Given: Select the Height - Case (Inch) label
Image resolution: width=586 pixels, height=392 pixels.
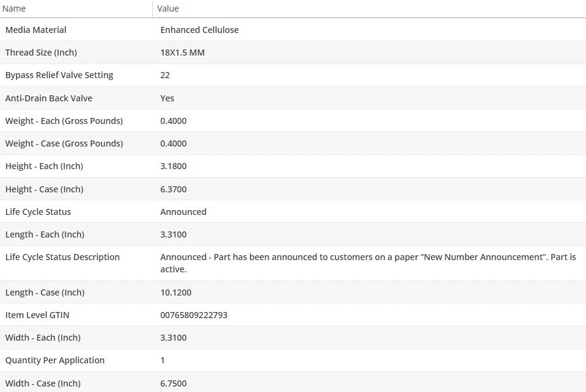Looking at the screenshot, I should [x=44, y=189].
